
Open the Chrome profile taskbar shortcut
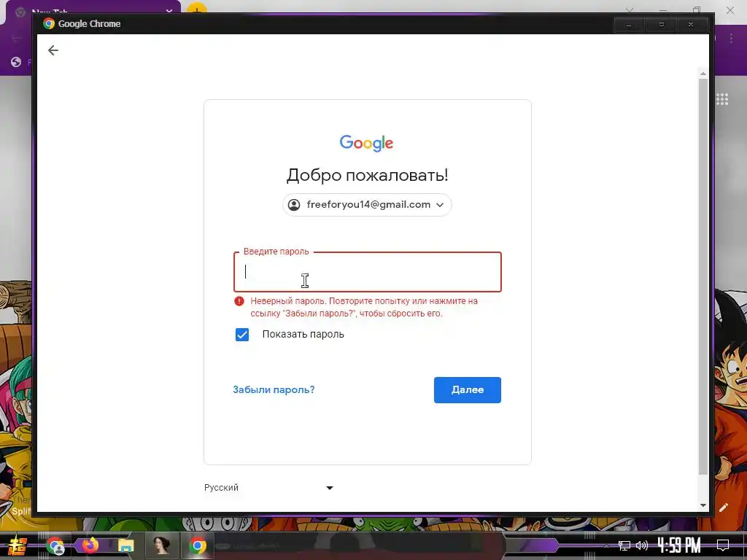(x=55, y=545)
